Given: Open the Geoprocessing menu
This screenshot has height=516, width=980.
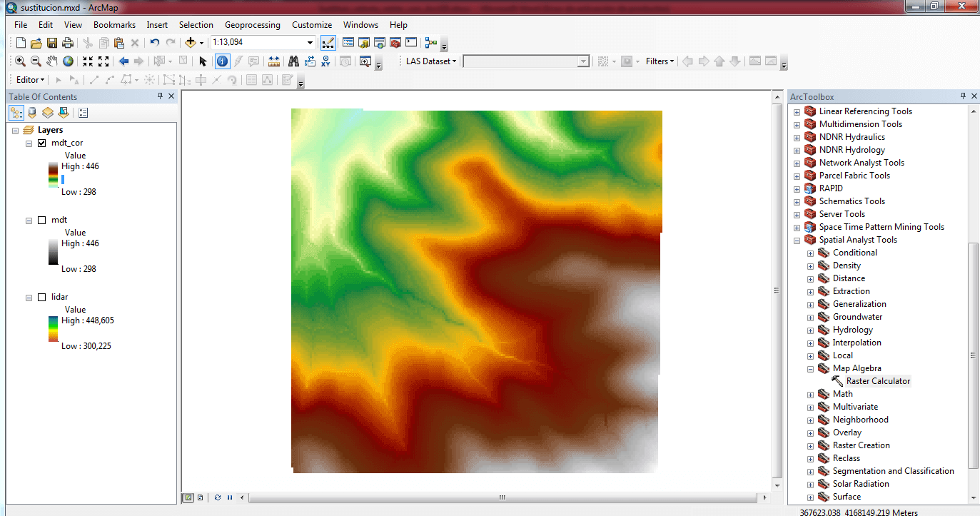Looking at the screenshot, I should (253, 25).
